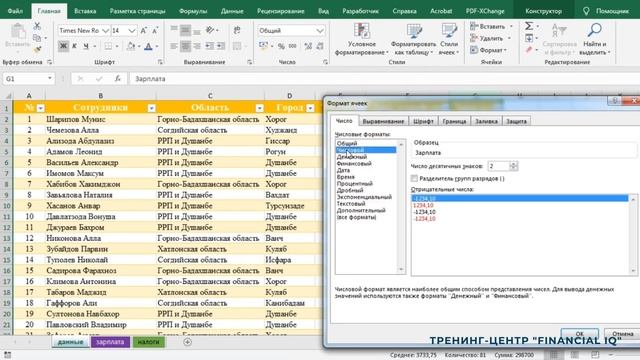Click the borders icon in font group
This screenshot has width=640, height=360.
click(108, 46)
